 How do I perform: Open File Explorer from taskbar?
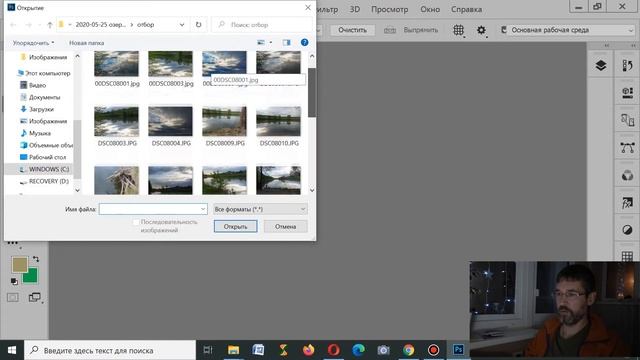pos(233,350)
